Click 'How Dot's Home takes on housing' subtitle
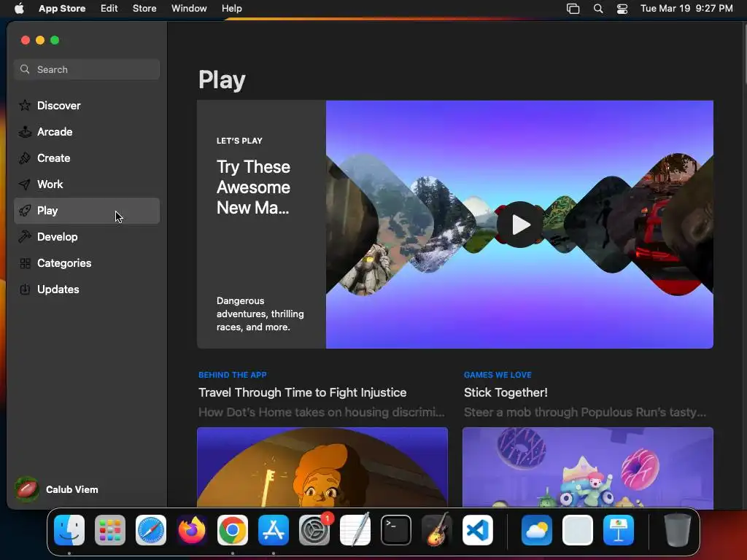This screenshot has width=747, height=560. click(322, 413)
